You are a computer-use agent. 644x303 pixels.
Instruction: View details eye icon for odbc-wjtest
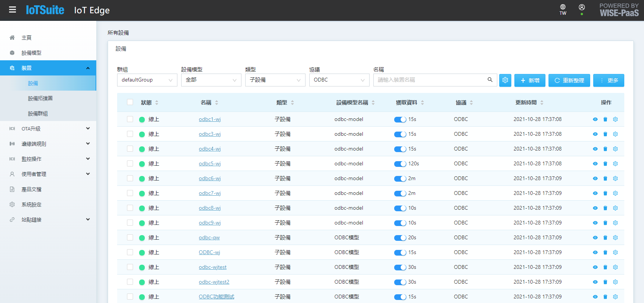(595, 267)
